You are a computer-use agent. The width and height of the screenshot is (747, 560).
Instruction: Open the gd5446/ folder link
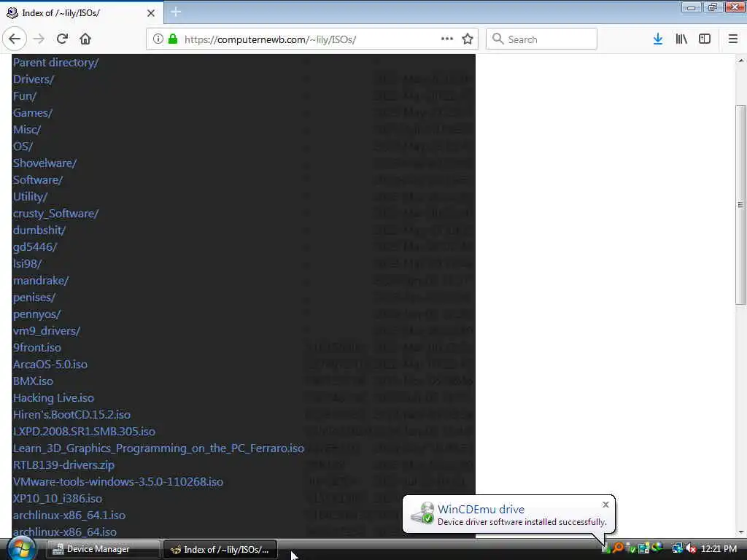[35, 246]
